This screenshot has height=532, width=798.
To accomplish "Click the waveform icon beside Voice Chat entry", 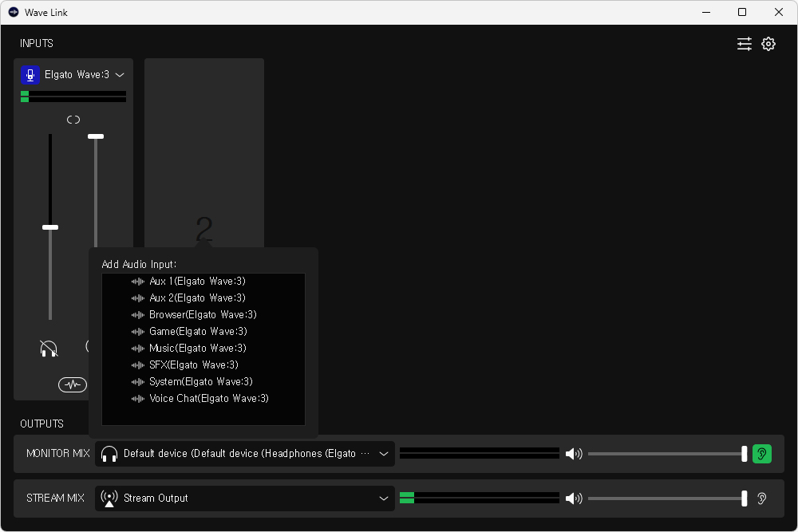I will (138, 399).
